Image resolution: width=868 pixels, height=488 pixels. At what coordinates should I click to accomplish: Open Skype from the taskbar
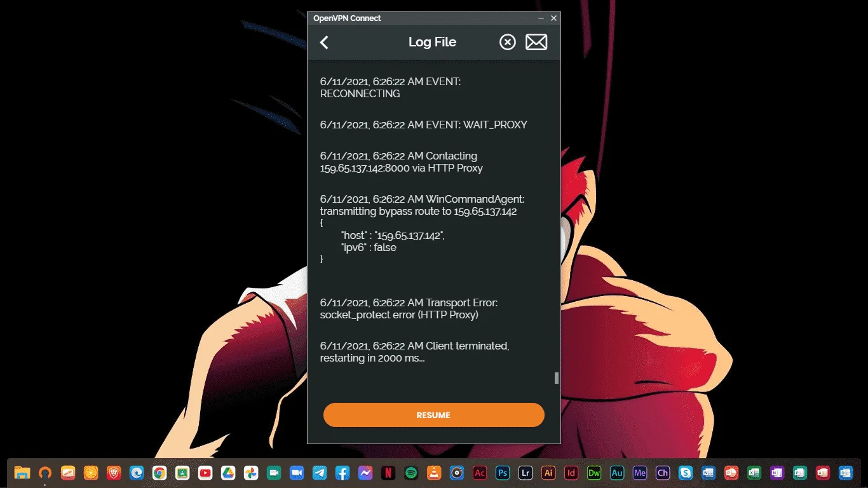(686, 473)
